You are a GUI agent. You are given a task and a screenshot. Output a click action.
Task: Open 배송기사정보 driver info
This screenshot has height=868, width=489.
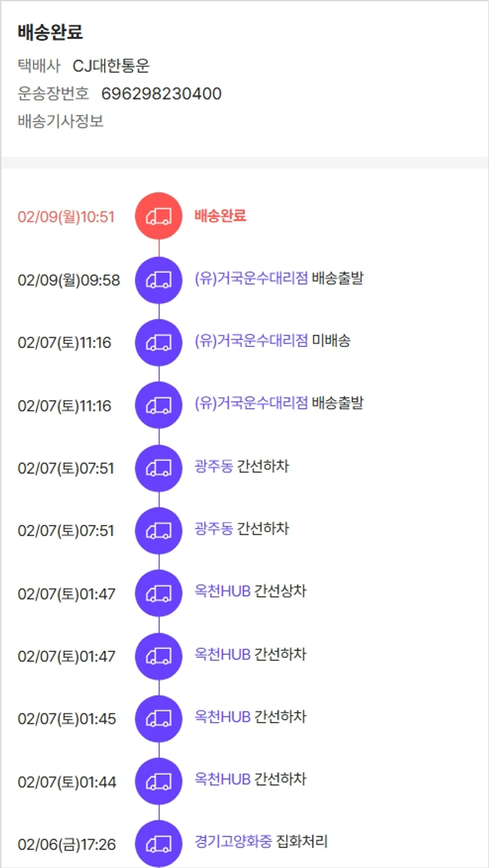click(61, 121)
